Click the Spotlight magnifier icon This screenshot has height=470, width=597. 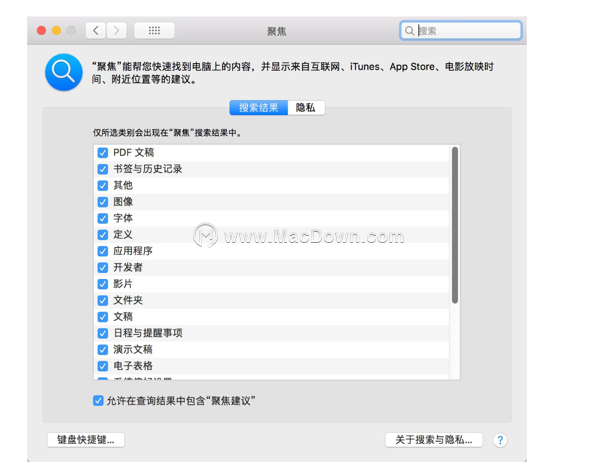64,72
